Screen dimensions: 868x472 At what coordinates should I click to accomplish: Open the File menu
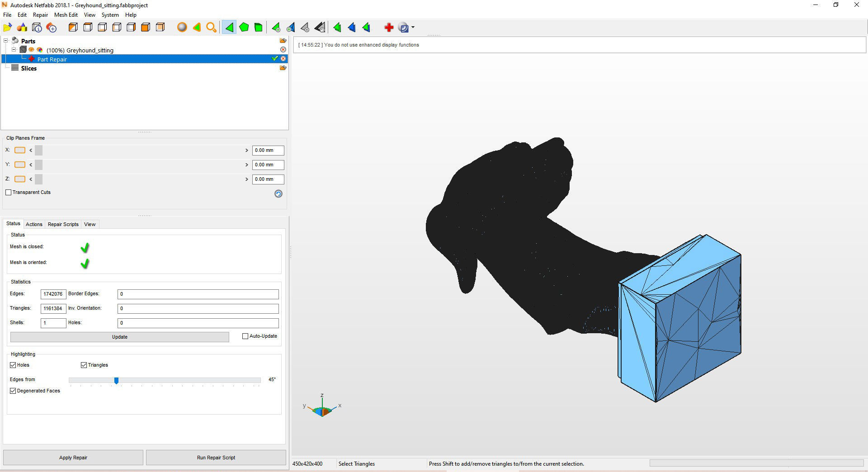(7, 15)
